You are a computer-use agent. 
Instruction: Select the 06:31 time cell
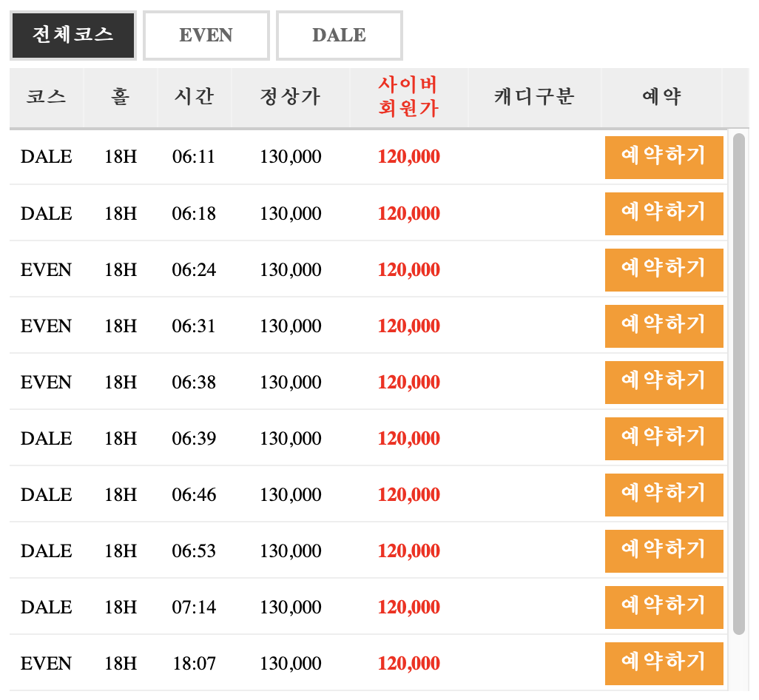click(194, 326)
